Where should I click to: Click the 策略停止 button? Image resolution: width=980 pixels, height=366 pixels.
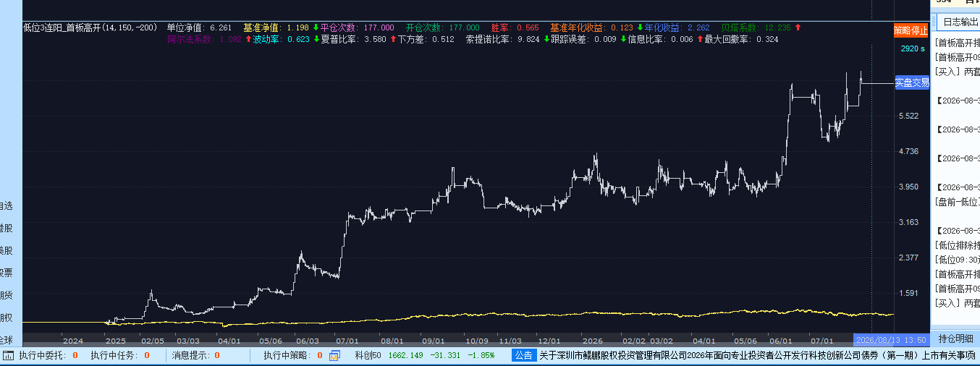click(911, 30)
